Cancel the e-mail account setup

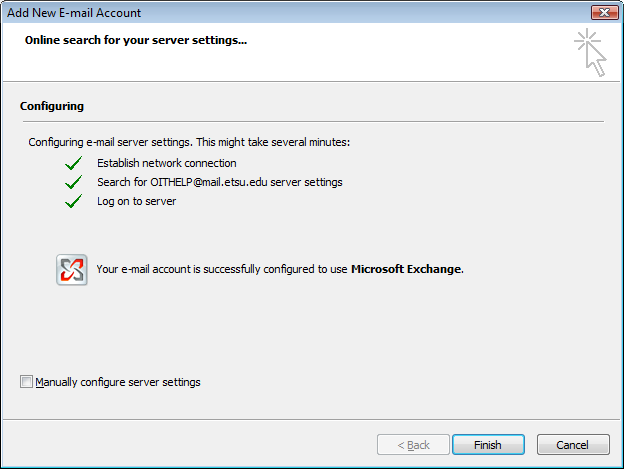click(573, 445)
